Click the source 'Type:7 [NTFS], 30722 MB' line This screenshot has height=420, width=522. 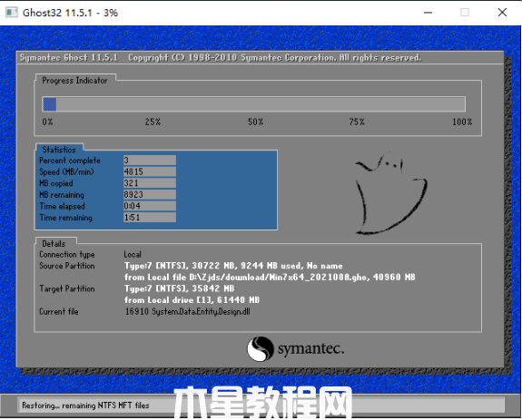[233, 266]
